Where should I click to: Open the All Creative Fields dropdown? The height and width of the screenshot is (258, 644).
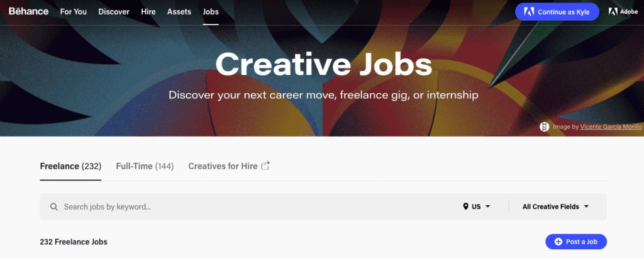pos(556,206)
